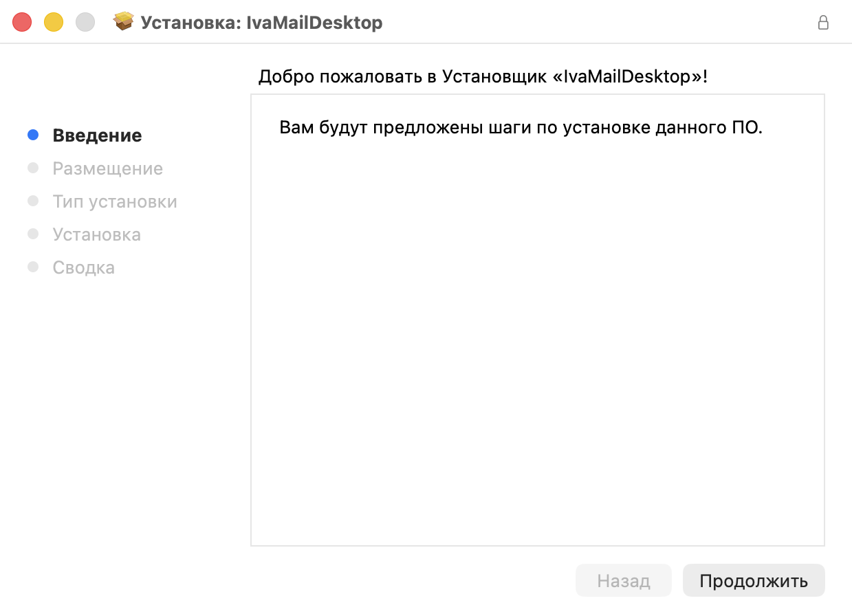The width and height of the screenshot is (852, 616).
Task: Click the lock icon in the top right corner
Action: (x=823, y=23)
